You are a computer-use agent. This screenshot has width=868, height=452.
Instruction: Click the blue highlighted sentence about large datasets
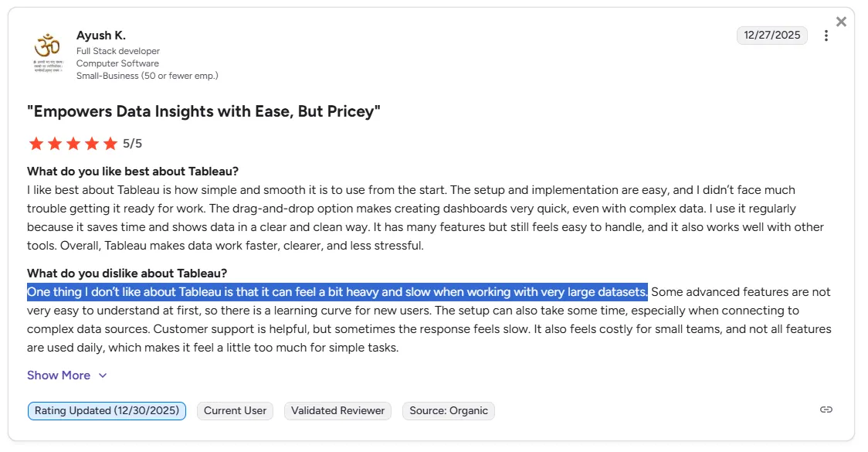[x=337, y=292]
